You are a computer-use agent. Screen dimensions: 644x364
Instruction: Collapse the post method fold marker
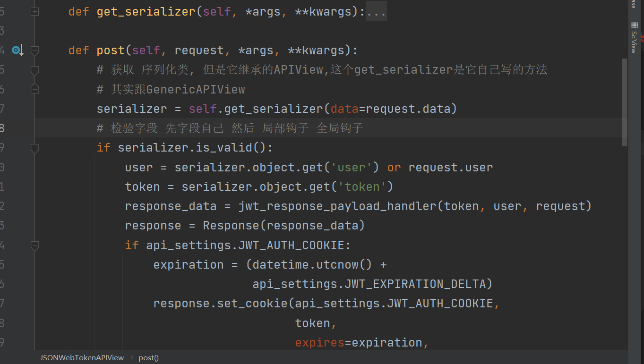pos(34,50)
